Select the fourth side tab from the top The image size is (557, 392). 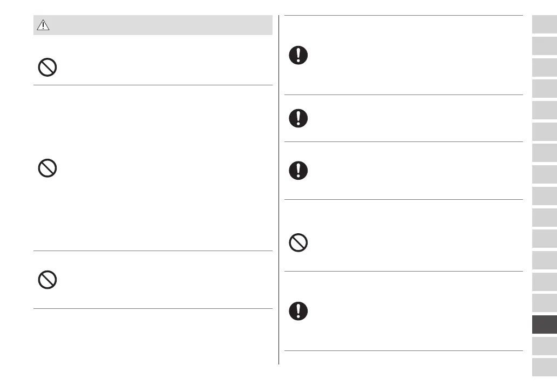pyautogui.click(x=544, y=89)
